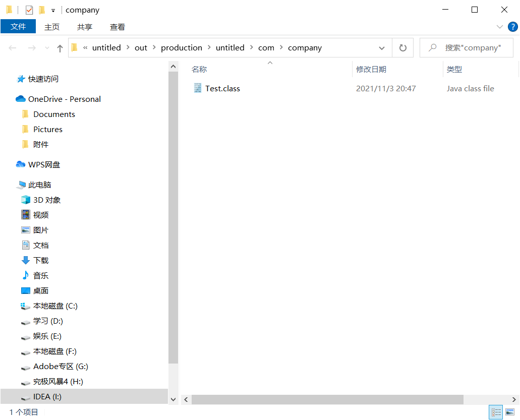Focus the 搜索"company" search box
520x420 pixels.
click(466, 48)
